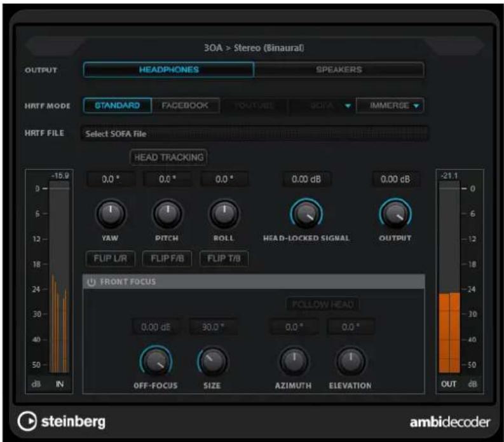
Task: Select the Headphones output mode
Action: click(169, 69)
